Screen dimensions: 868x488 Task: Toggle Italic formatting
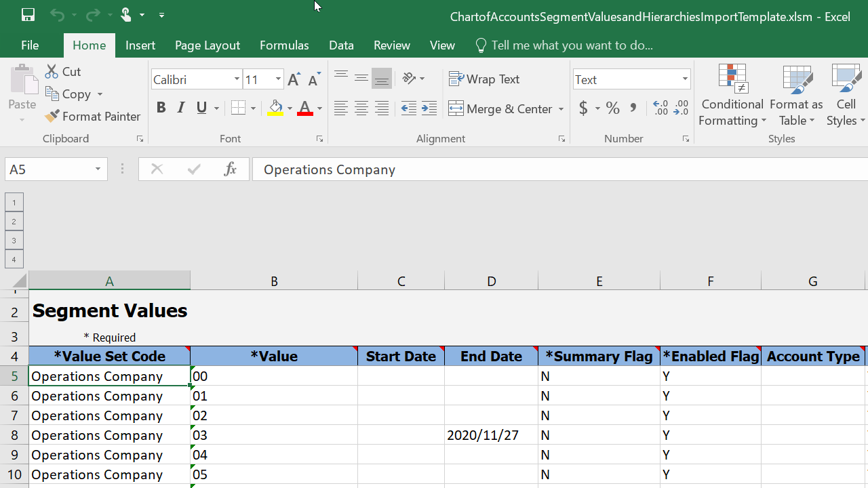[181, 108]
